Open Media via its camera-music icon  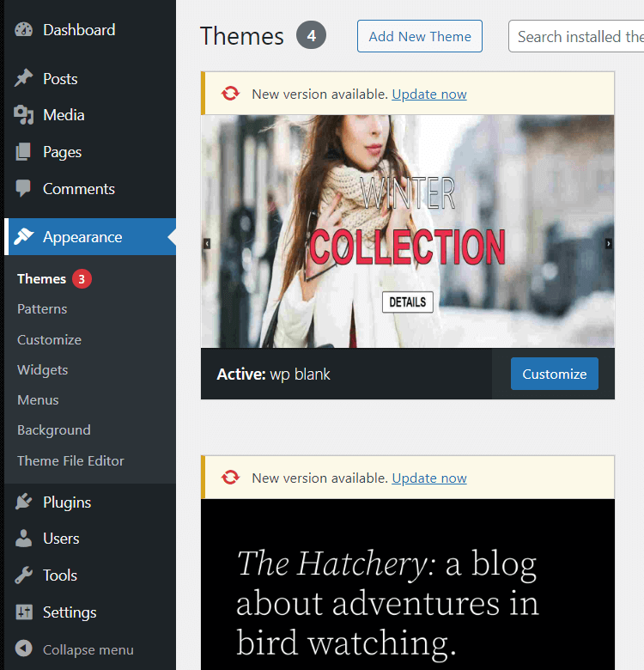click(x=24, y=115)
